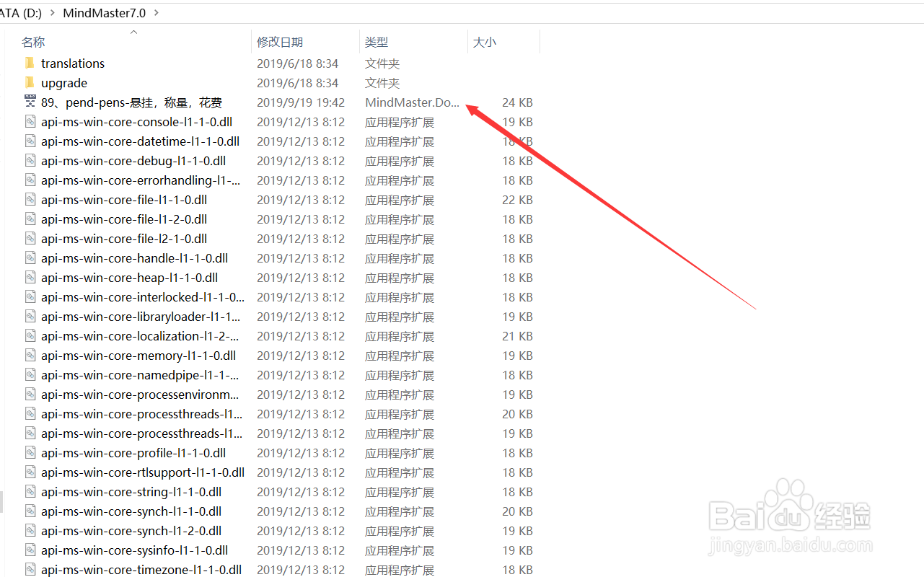Sort by the 类型 column header

[x=377, y=43]
